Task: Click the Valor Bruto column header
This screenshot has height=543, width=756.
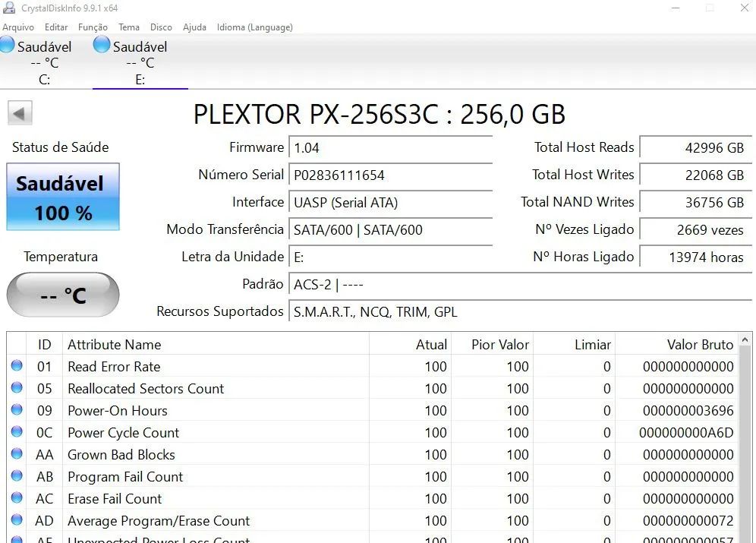Action: pos(676,344)
